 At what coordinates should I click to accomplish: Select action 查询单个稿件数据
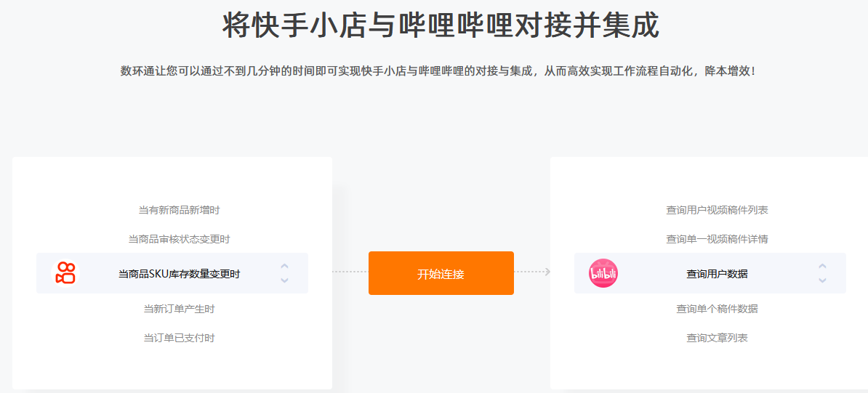717,309
